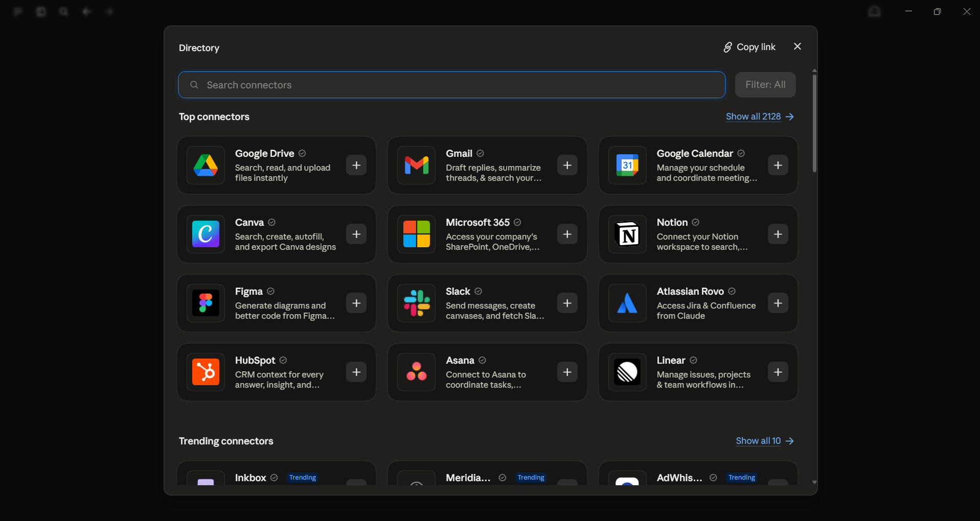
Task: Add the Notion connector
Action: (778, 234)
